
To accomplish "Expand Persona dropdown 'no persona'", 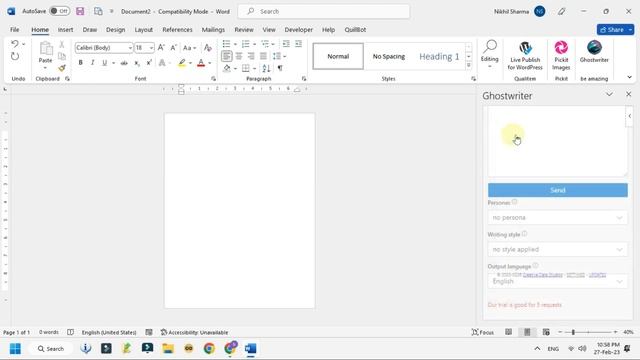I will coord(558,218).
